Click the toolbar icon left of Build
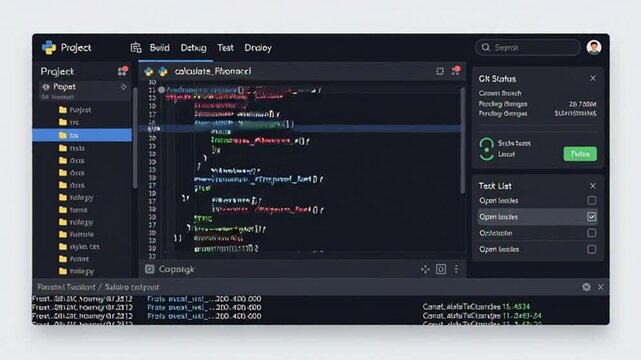This screenshot has height=360, width=641. point(136,48)
